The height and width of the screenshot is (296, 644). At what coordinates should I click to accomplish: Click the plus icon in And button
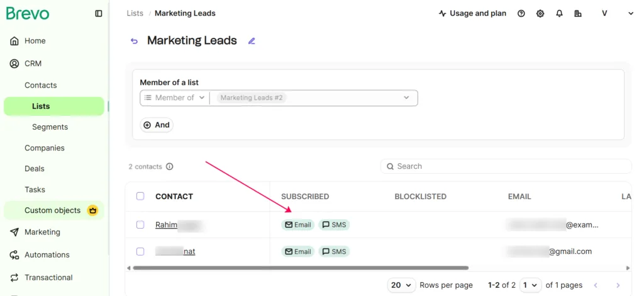coord(147,125)
